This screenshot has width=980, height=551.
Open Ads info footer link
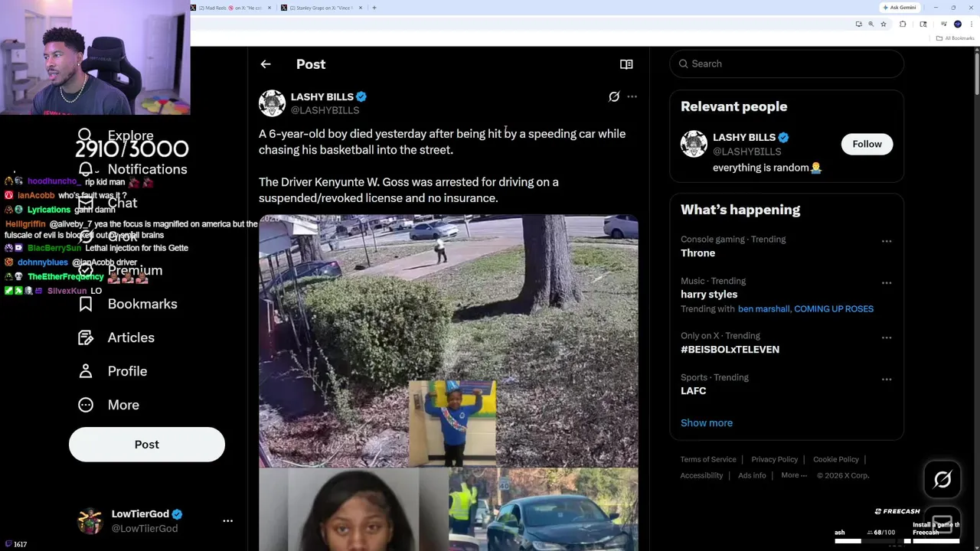(x=752, y=475)
